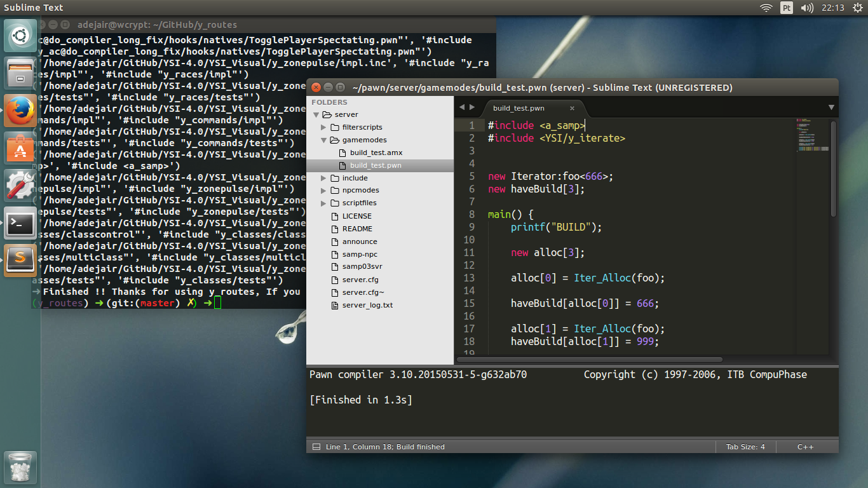Click the 22:13 clock in top panel
The image size is (868, 488).
(832, 8)
